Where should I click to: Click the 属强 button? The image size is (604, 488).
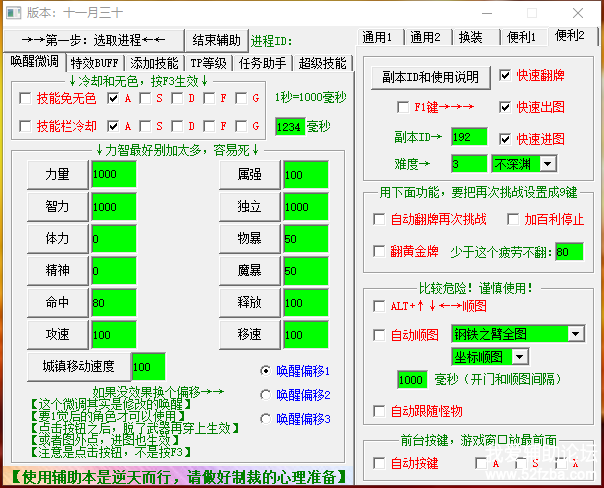coord(250,174)
